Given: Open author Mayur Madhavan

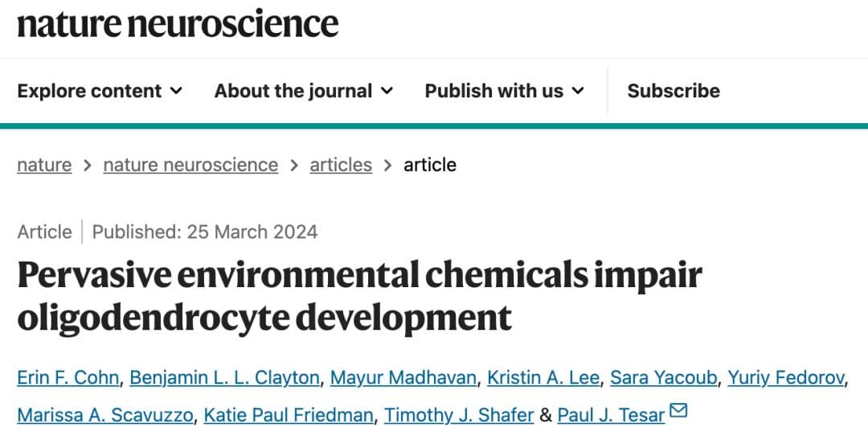Looking at the screenshot, I should (403, 377).
